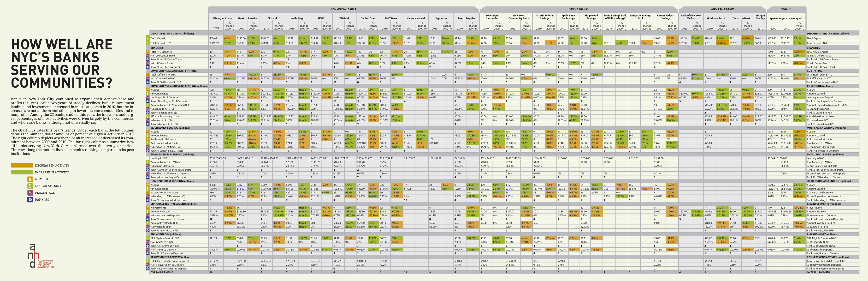Click the orange Decrease in Activity swatch
Viewport: 868px width, 281px height.
point(22,165)
